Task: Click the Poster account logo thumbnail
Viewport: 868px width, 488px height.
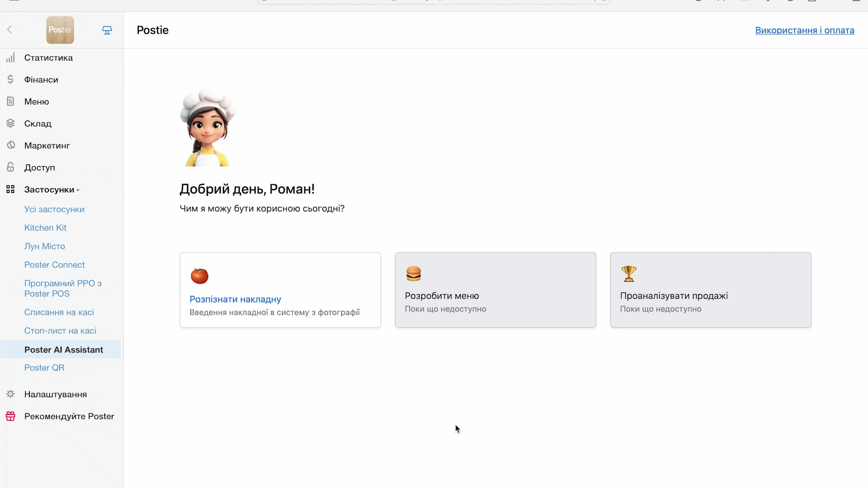Action: (x=60, y=30)
